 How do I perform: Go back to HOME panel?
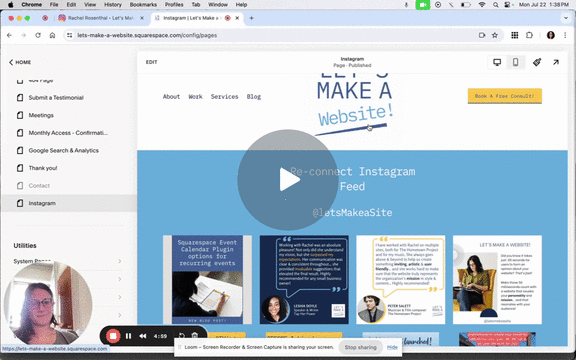[20, 62]
